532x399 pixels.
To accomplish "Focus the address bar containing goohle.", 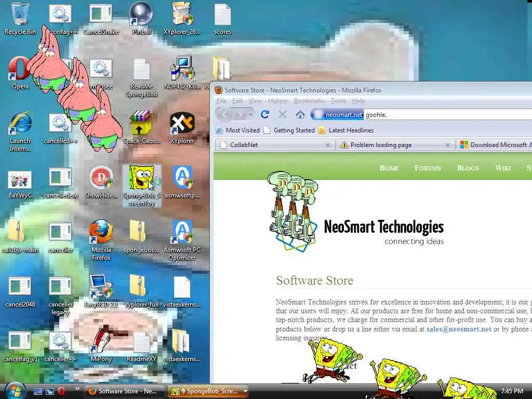I will pos(448,115).
